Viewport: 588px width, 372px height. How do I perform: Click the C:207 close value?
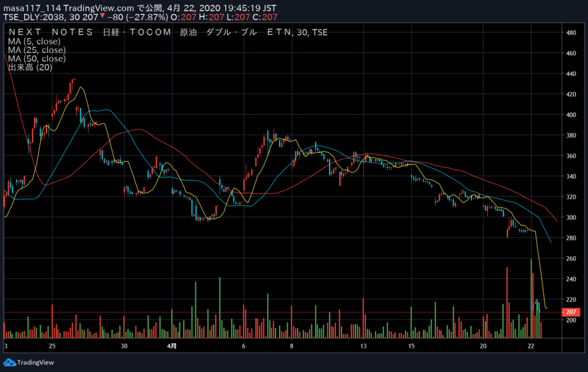point(265,17)
